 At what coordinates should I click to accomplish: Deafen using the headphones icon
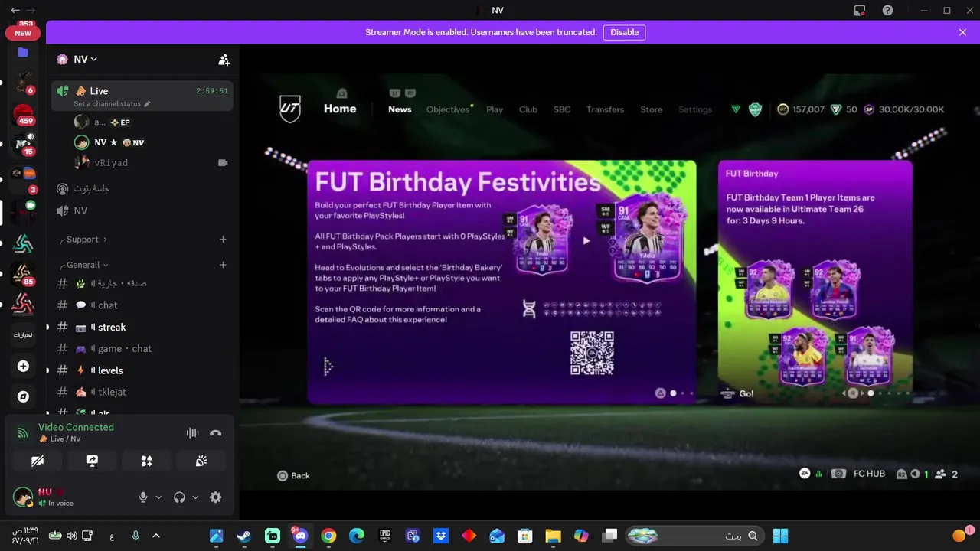tap(179, 497)
